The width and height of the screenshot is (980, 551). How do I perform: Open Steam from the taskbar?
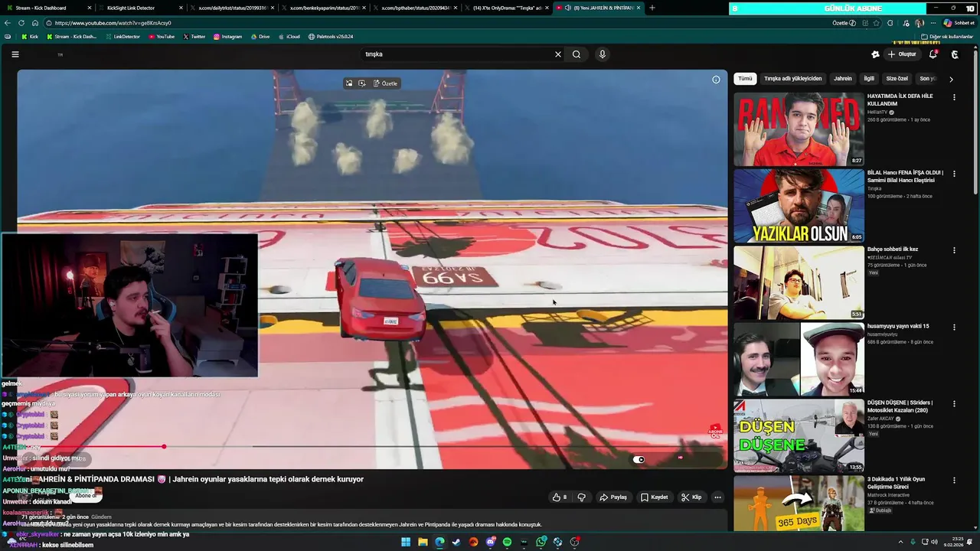[456, 542]
